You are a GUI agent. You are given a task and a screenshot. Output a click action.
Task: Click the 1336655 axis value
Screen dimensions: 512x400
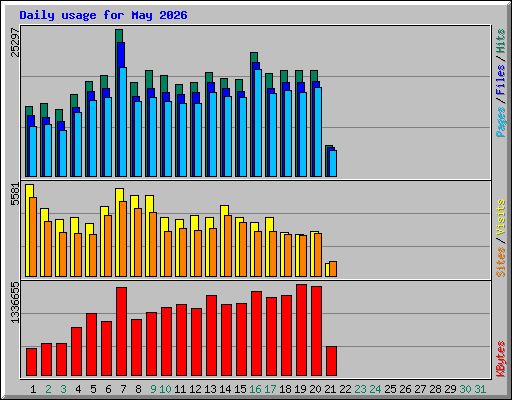pyautogui.click(x=15, y=303)
